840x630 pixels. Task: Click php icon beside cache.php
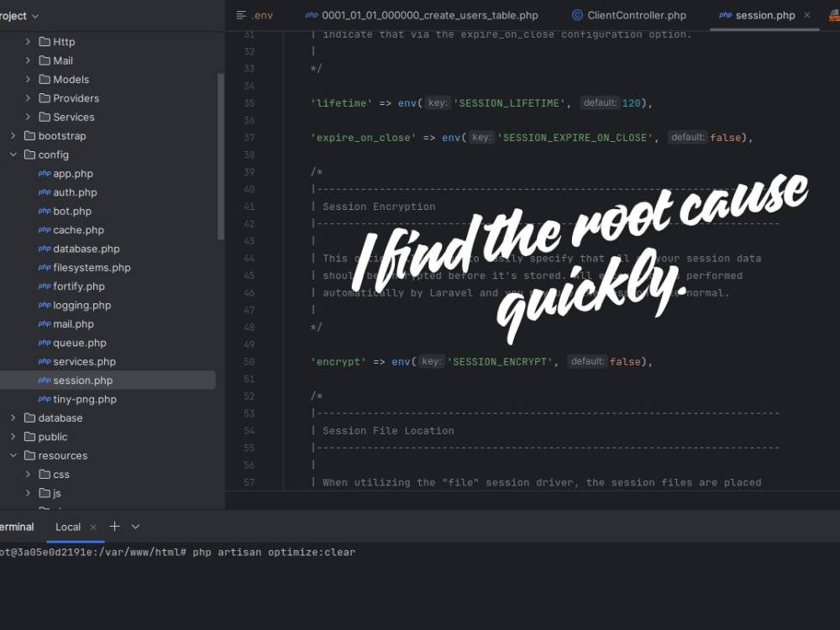coord(45,230)
